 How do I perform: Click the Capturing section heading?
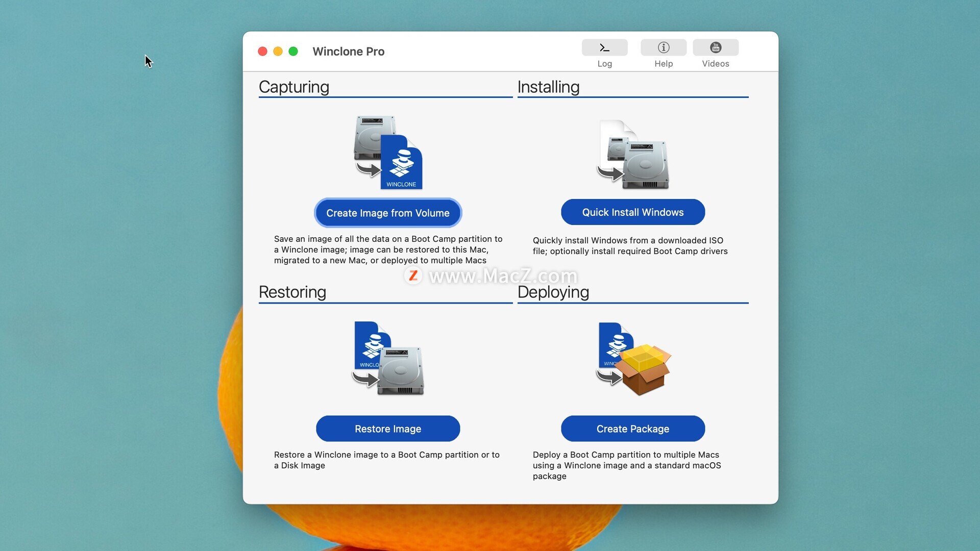(294, 87)
